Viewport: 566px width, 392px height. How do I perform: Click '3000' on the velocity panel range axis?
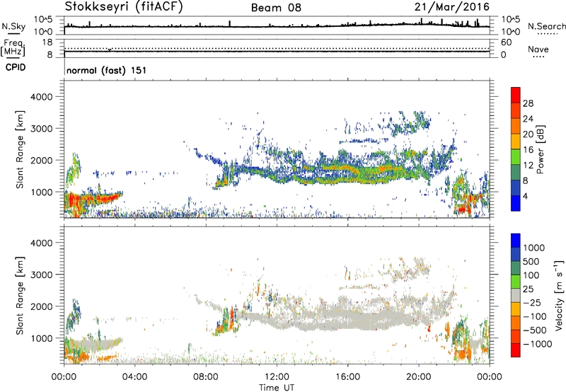(x=42, y=275)
